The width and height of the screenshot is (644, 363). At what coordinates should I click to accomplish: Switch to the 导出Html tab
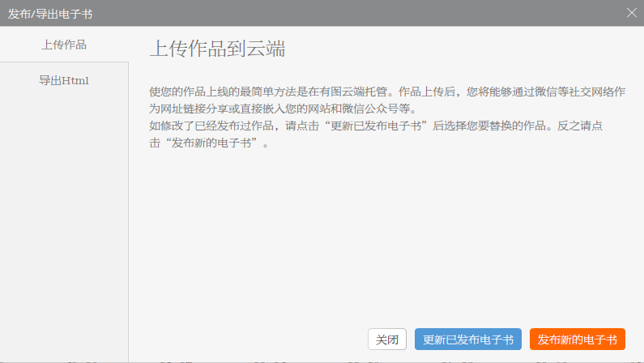(x=64, y=80)
